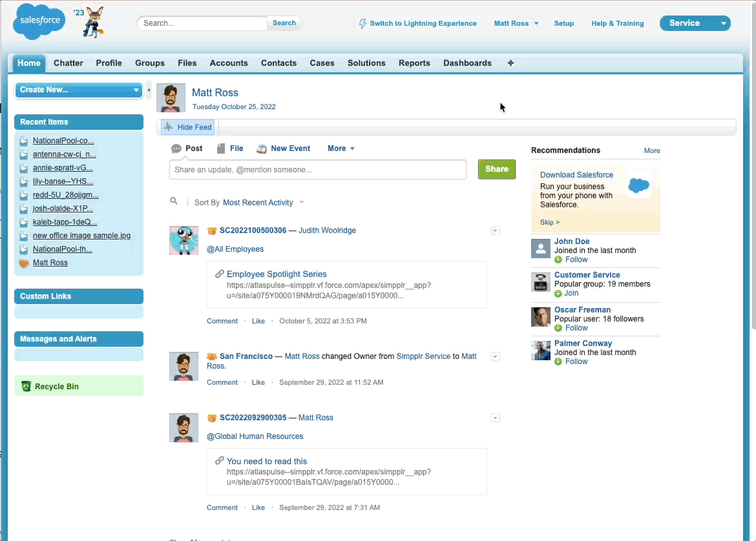Open the Cases tab
Image resolution: width=756 pixels, height=541 pixels.
pyautogui.click(x=322, y=63)
